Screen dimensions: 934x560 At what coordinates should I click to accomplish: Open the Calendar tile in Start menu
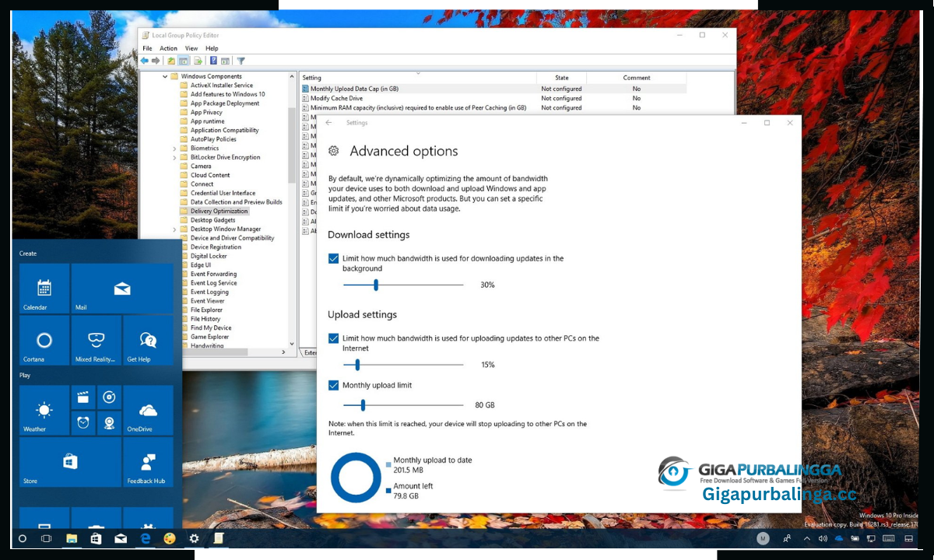pos(44,289)
